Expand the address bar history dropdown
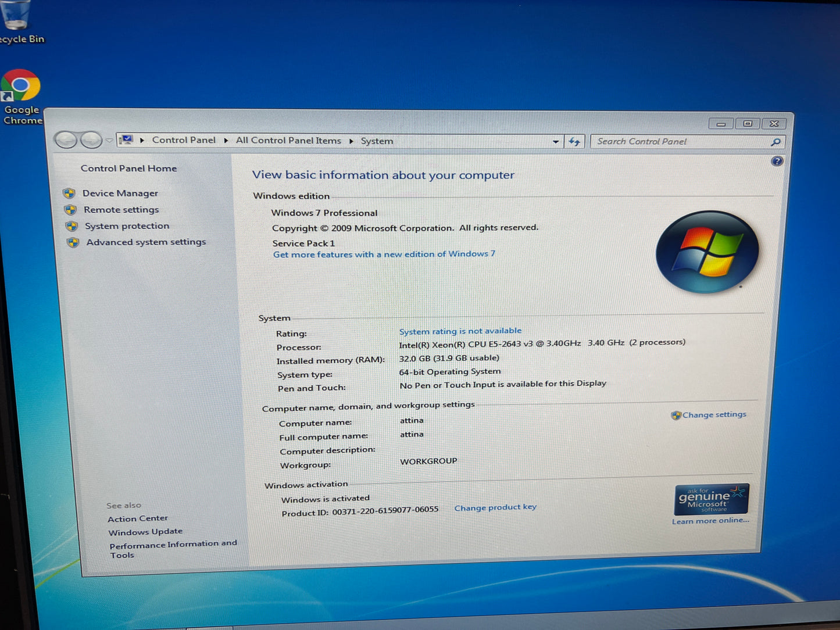This screenshot has height=630, width=840. coord(556,141)
